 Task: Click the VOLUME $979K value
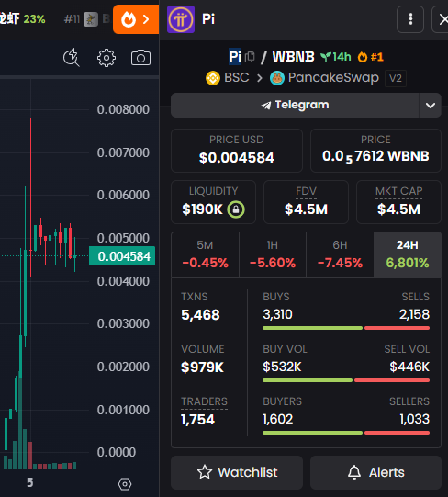click(202, 367)
